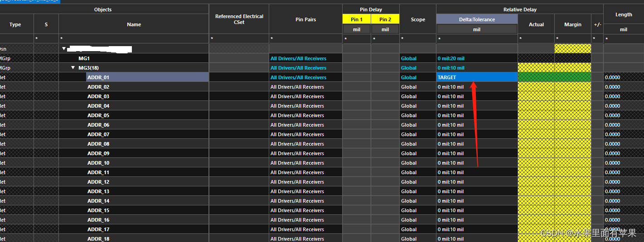The width and height of the screenshot is (644, 242).
Task: Click the yellow Pin 1 column header
Action: [357, 19]
